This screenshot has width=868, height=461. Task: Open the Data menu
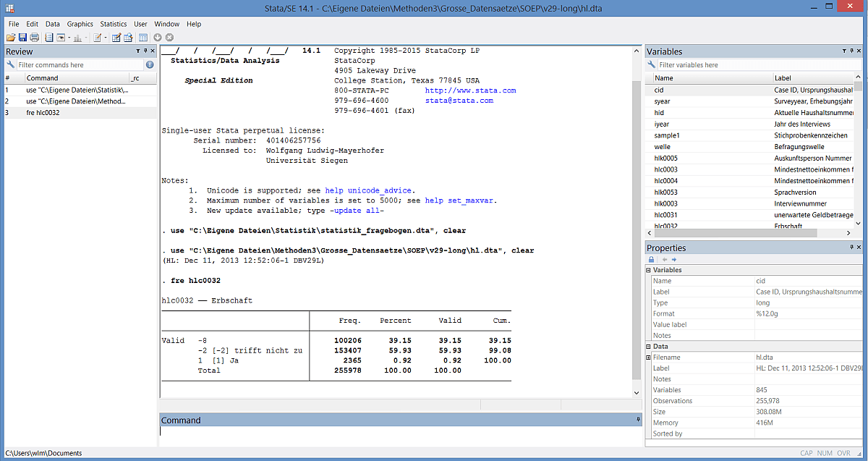coord(53,24)
